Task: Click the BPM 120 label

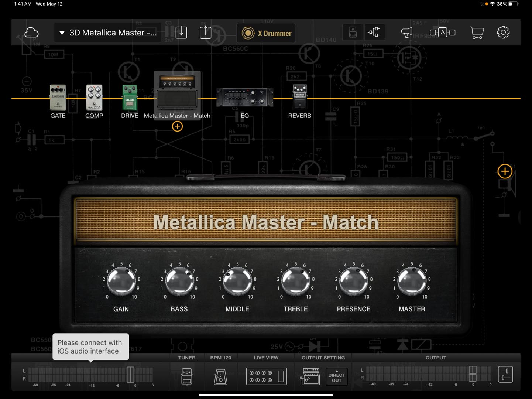Action: coord(221,358)
